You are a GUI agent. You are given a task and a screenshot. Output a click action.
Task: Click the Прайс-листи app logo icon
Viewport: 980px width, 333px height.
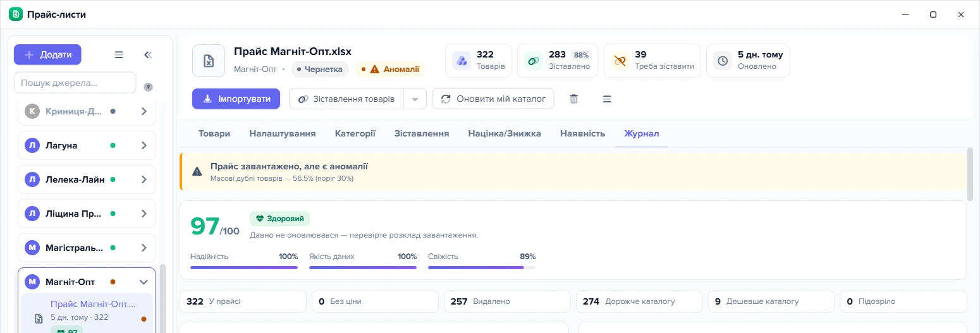coord(16,14)
